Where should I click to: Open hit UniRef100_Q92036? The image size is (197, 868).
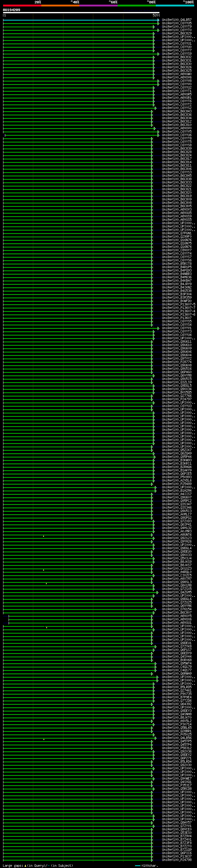point(177,751)
